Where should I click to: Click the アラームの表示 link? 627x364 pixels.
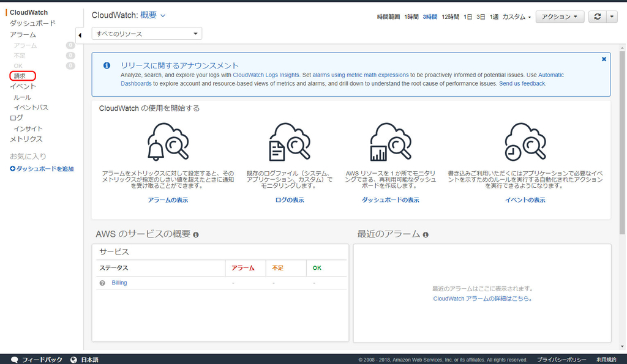pos(168,199)
